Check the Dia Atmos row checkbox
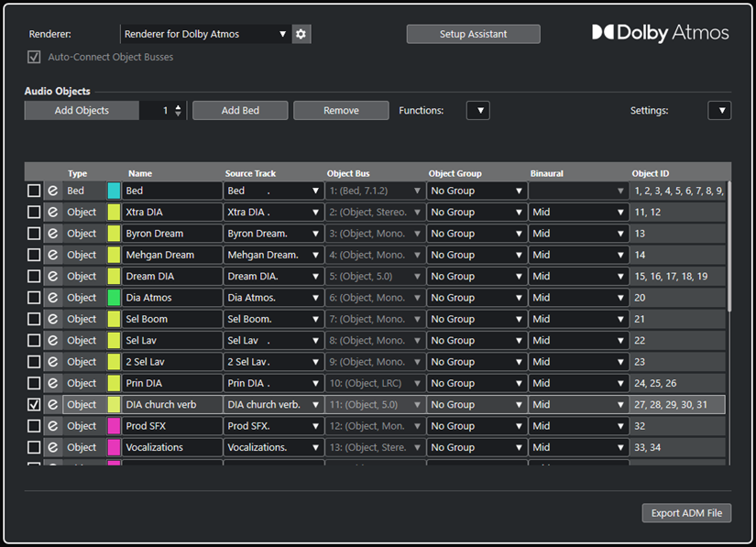This screenshot has width=756, height=547. click(x=34, y=298)
